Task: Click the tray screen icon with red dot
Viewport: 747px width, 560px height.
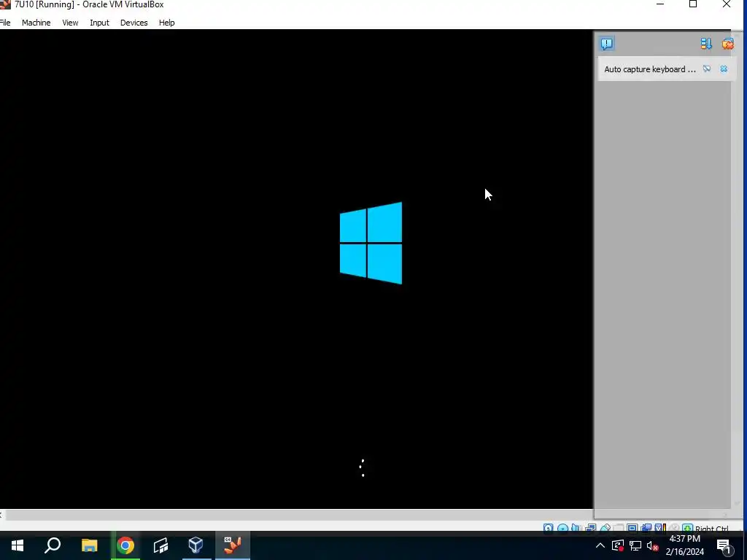Action: [618, 545]
